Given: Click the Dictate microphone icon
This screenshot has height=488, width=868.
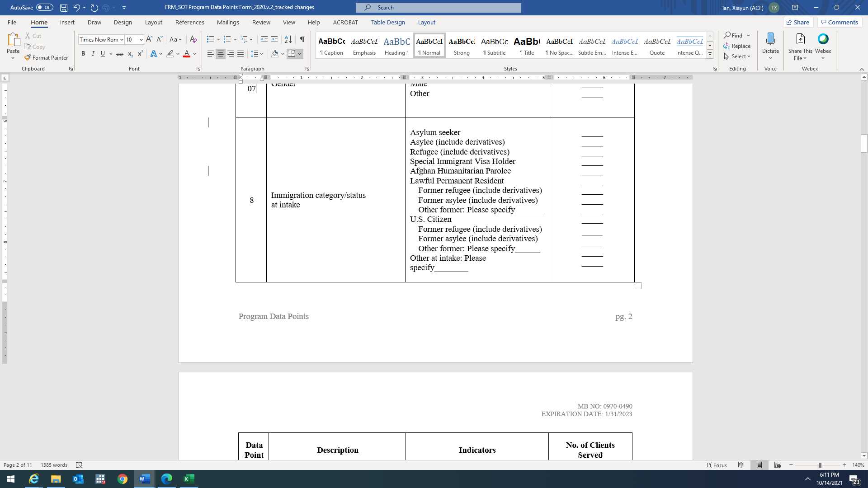Looking at the screenshot, I should 770,39.
